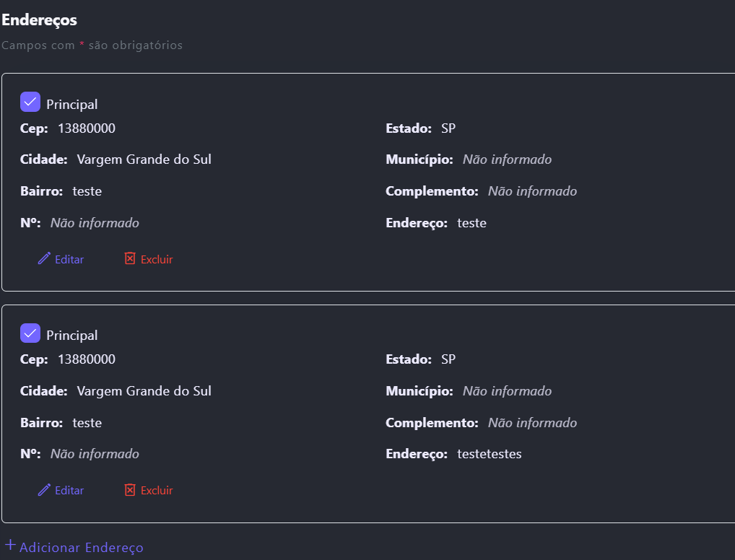Click the red delete icon in the second address card
735x560 pixels.
pos(130,489)
